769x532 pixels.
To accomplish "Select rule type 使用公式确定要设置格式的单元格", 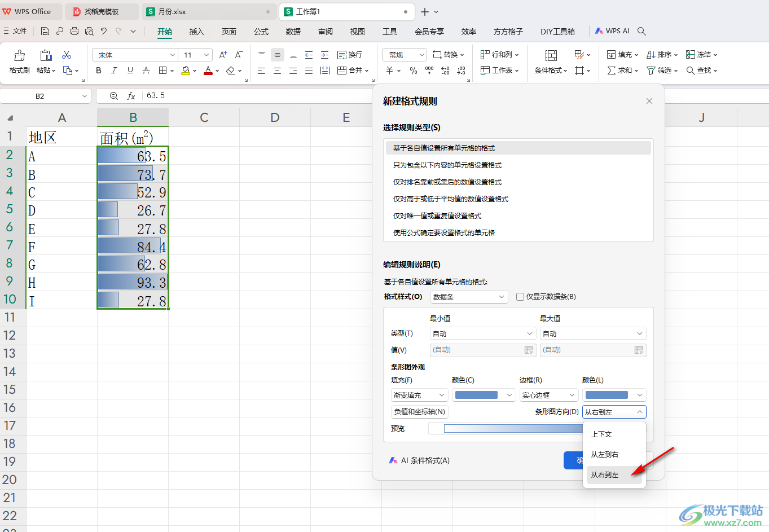I will (444, 233).
